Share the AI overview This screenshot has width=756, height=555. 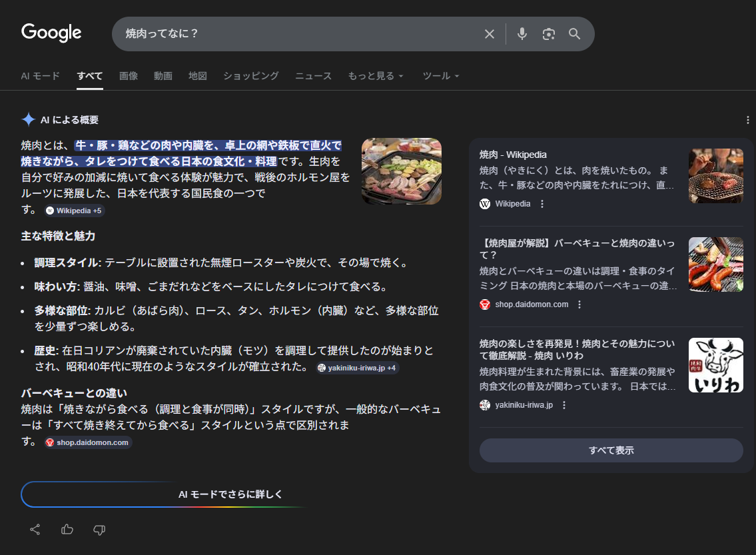35,529
